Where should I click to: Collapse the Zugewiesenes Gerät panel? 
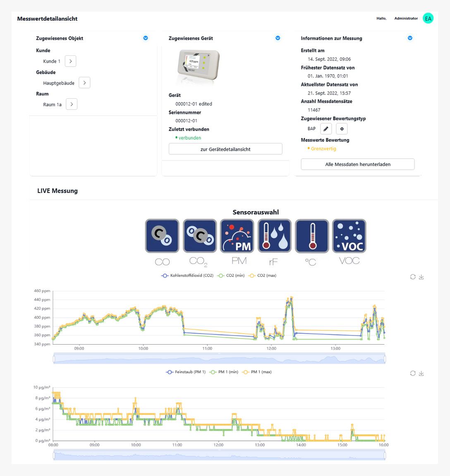278,38
